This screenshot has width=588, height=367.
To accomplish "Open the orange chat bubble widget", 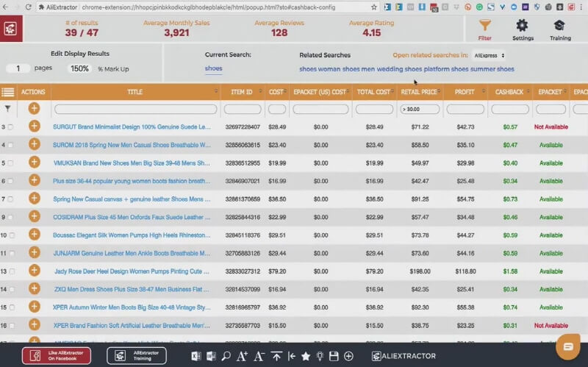I will coord(567,346).
